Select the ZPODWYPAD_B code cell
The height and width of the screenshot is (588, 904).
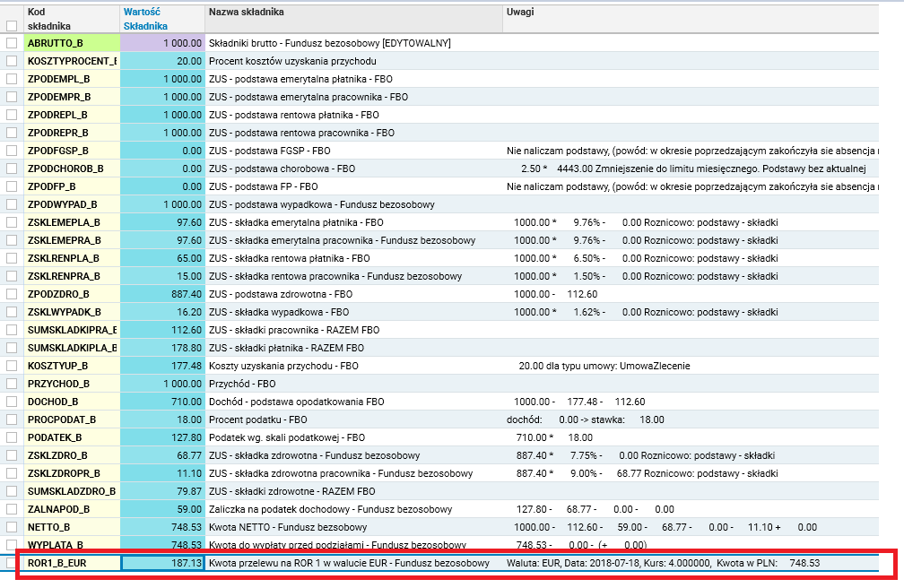pyautogui.click(x=72, y=204)
